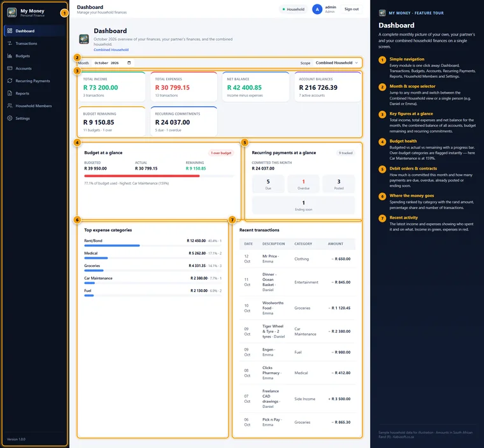The height and width of the screenshot is (448, 484).
Task: Go to Budgets page
Action: [x=35, y=56]
